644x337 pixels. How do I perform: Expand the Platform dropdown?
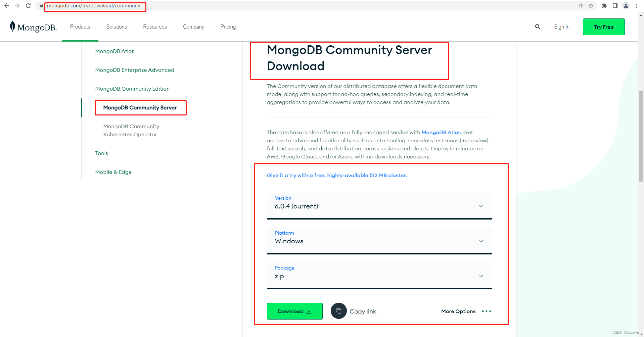[x=379, y=241]
